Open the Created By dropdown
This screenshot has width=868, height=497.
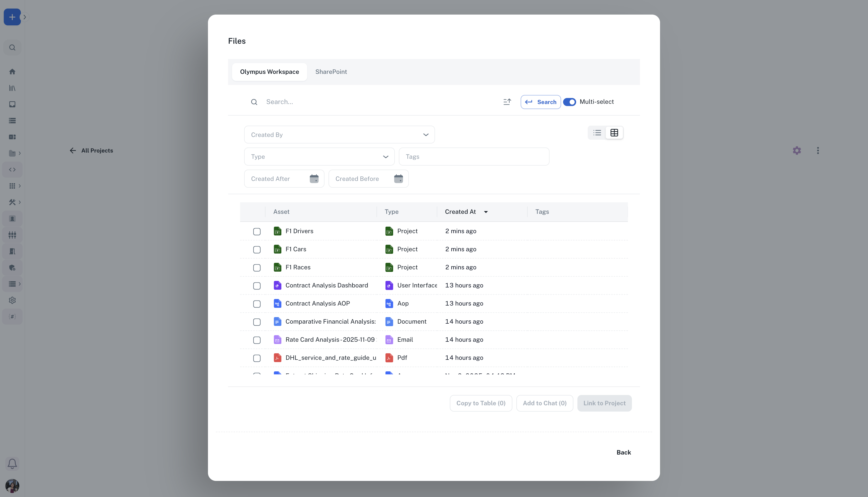(x=339, y=135)
